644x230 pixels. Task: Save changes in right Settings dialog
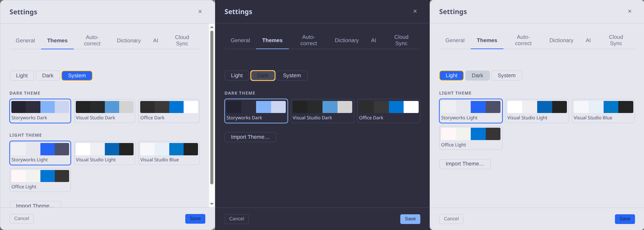coord(625,219)
